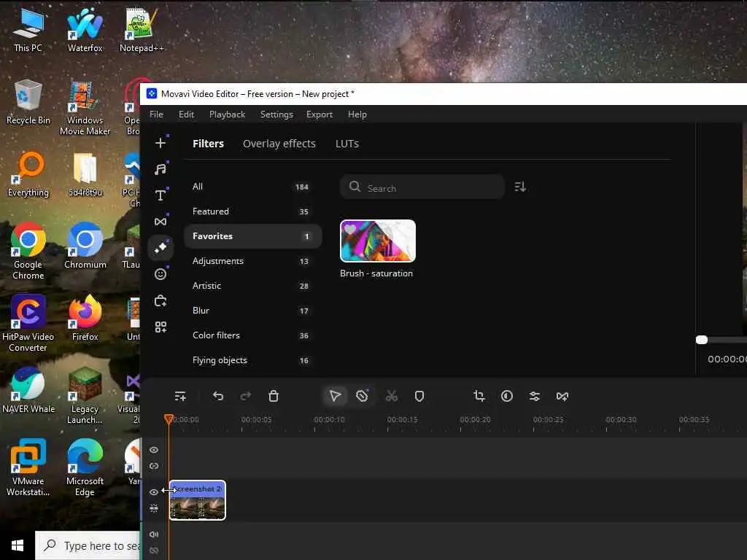Delete the selected clip with trash icon
The width and height of the screenshot is (747, 560).
tap(274, 396)
